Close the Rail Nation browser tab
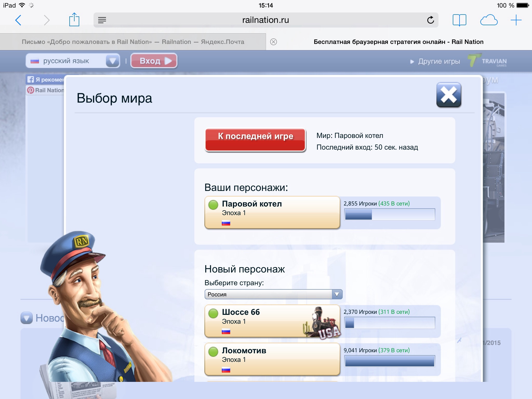Screen dimensions: 532x399 (x=274, y=42)
